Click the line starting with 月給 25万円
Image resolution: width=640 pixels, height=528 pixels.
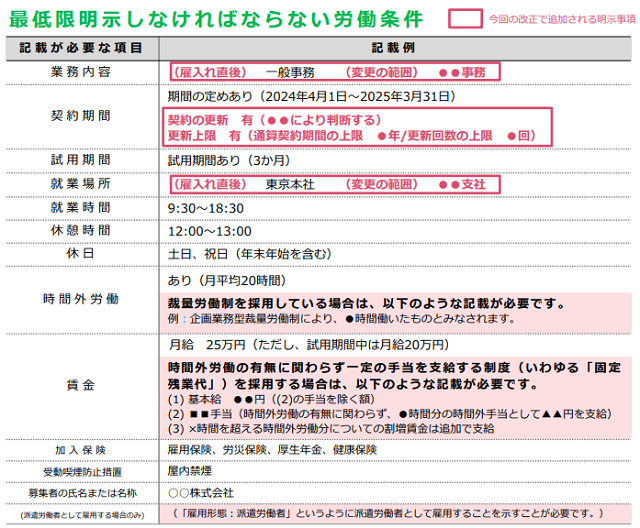coord(309,345)
